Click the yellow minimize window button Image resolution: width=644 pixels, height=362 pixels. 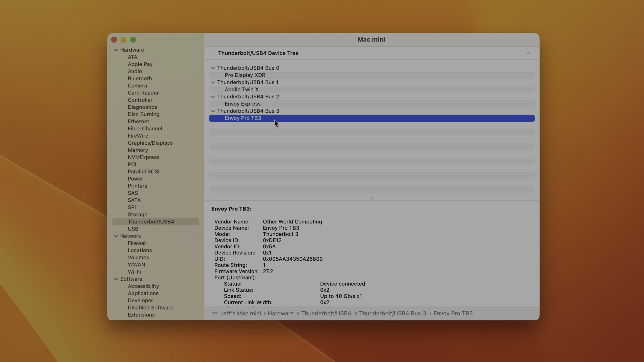pyautogui.click(x=123, y=40)
